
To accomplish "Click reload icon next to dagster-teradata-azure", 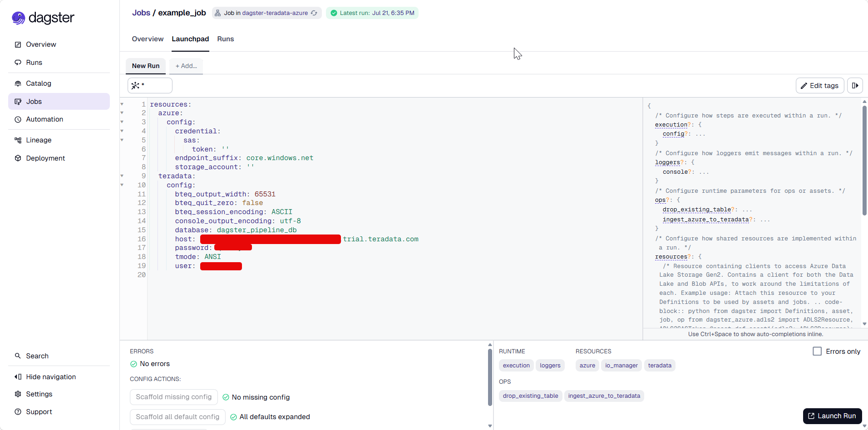I will pos(314,13).
